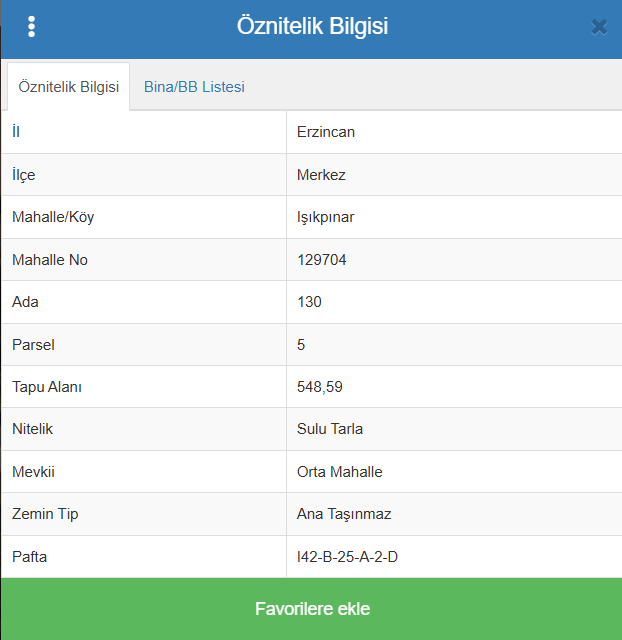Click the Öznitelik Bilgisi header title
The image size is (622, 640).
click(312, 27)
